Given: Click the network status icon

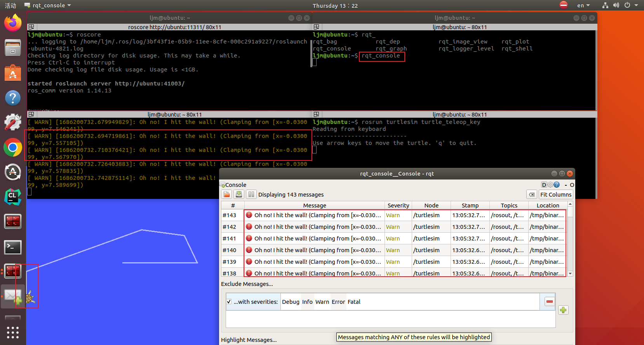Looking at the screenshot, I should 605,5.
